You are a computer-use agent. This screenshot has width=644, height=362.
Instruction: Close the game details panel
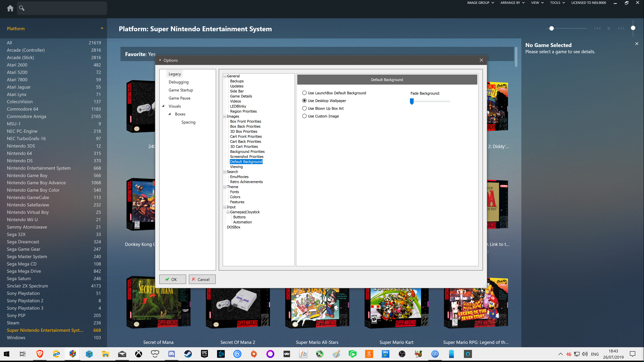click(x=636, y=44)
